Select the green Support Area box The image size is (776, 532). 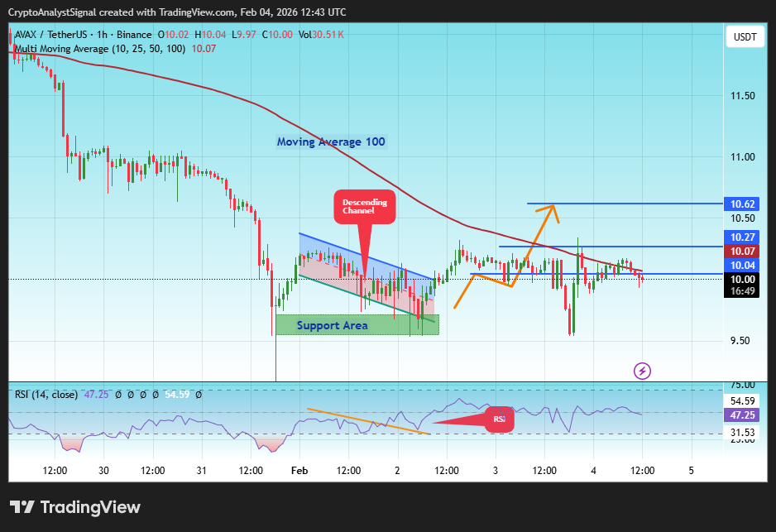(x=357, y=324)
